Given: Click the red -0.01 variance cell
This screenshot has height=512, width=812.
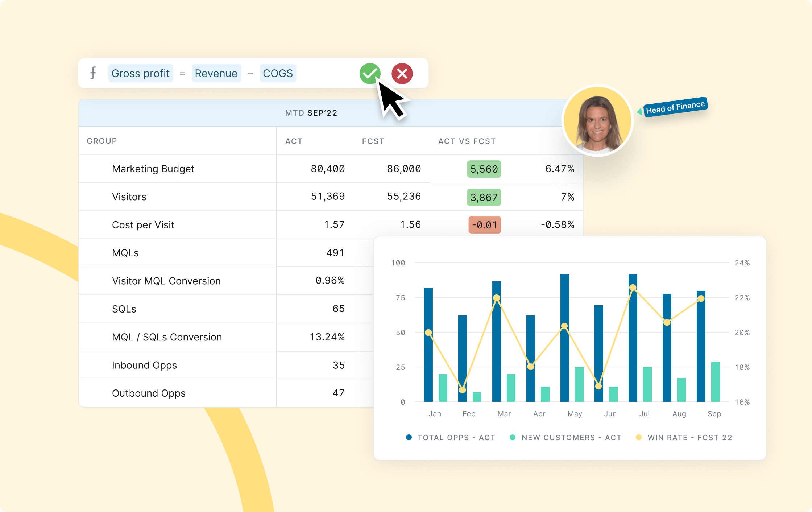Looking at the screenshot, I should click(x=485, y=225).
